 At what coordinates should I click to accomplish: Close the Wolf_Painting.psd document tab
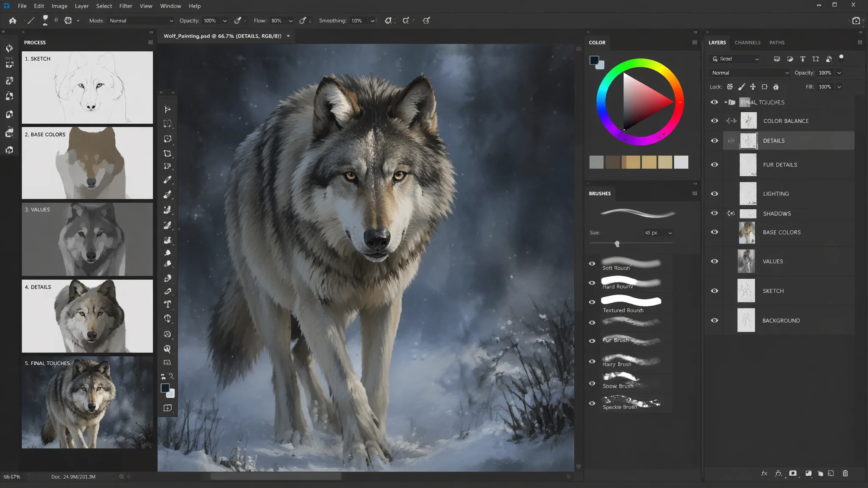288,36
